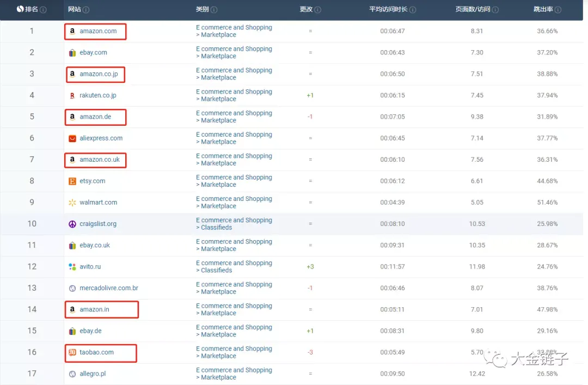Click the 00:11:57 visit duration value

pyautogui.click(x=392, y=266)
